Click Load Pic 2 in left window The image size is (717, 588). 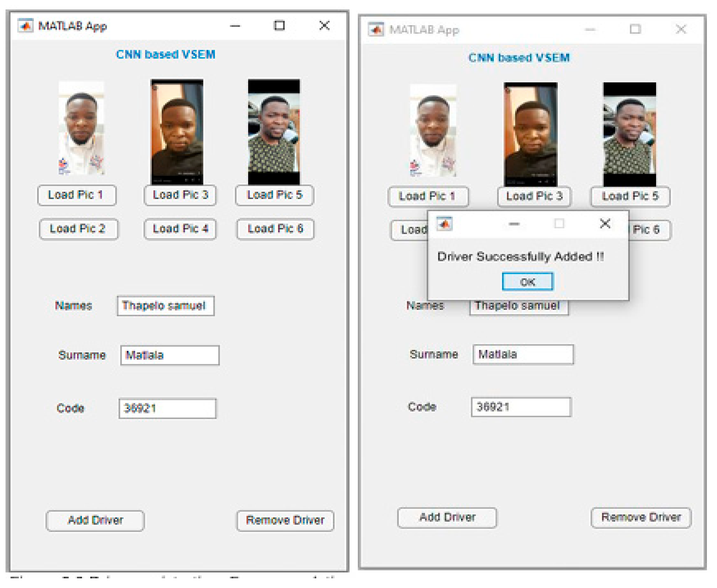click(x=79, y=229)
